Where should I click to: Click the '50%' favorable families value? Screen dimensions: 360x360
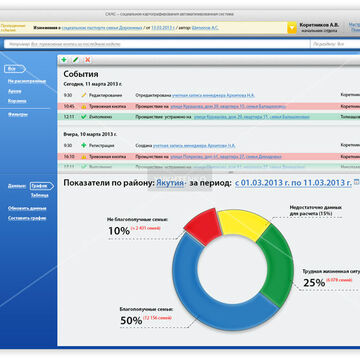tap(131, 321)
